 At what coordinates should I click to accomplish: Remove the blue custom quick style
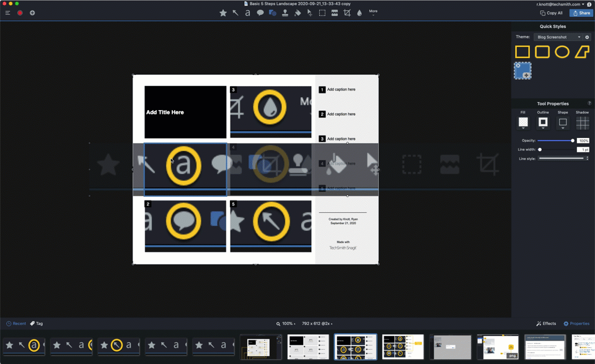[518, 66]
